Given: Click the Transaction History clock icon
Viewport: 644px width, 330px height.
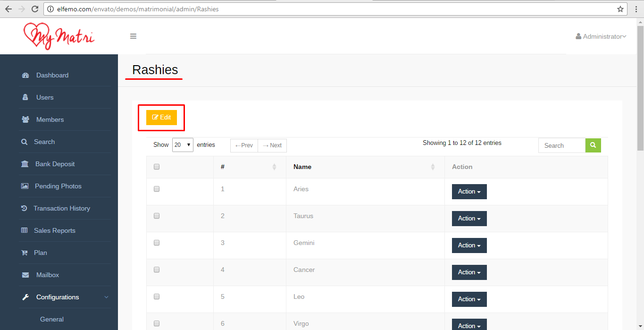Looking at the screenshot, I should click(x=24, y=209).
